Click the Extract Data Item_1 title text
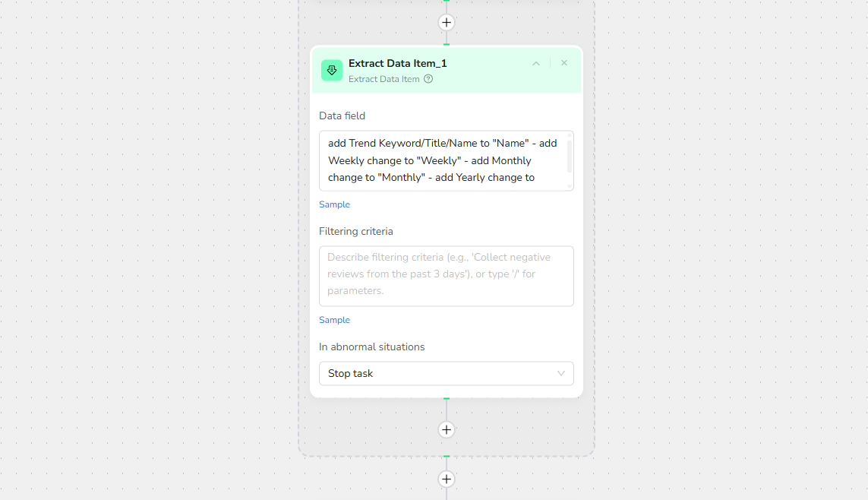The image size is (868, 500). (397, 63)
